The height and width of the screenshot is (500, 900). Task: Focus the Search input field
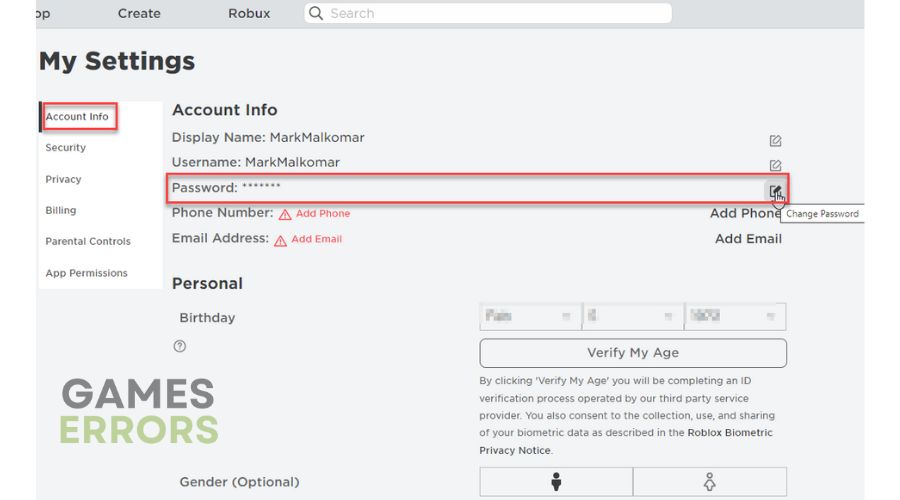[x=488, y=13]
